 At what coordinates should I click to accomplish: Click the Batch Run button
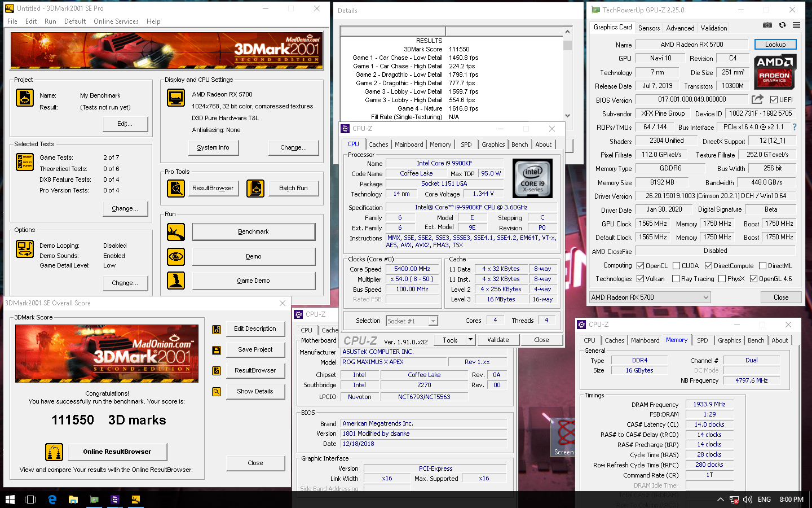(293, 188)
